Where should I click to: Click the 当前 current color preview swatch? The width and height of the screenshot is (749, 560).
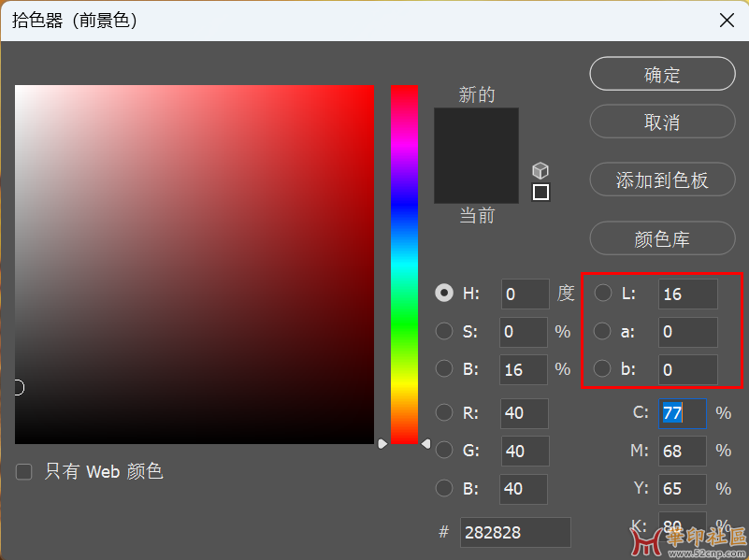coord(476,180)
